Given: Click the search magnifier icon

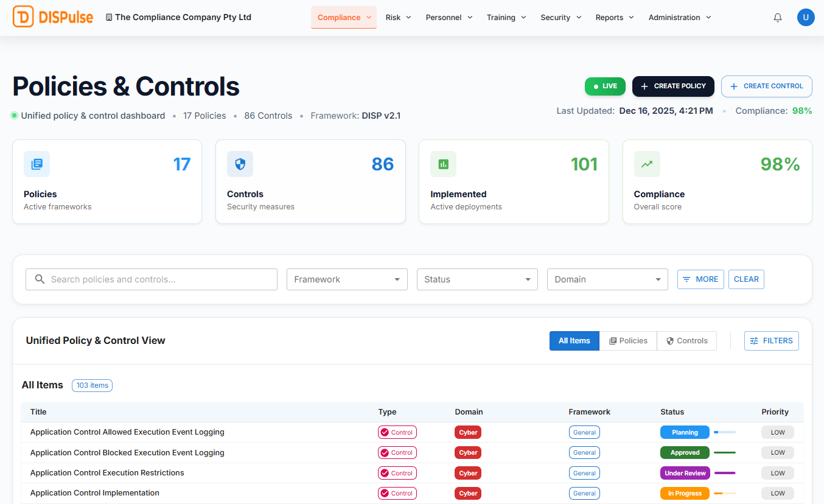Looking at the screenshot, I should click(x=40, y=279).
